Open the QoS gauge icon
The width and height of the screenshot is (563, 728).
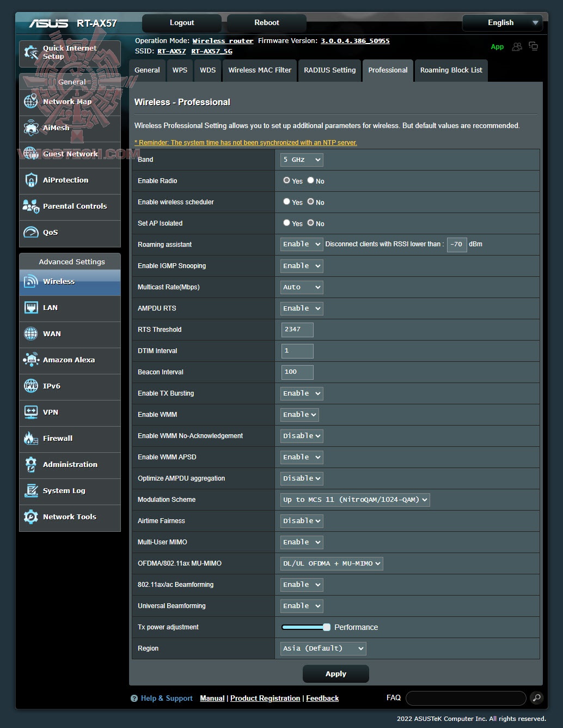pos(31,232)
